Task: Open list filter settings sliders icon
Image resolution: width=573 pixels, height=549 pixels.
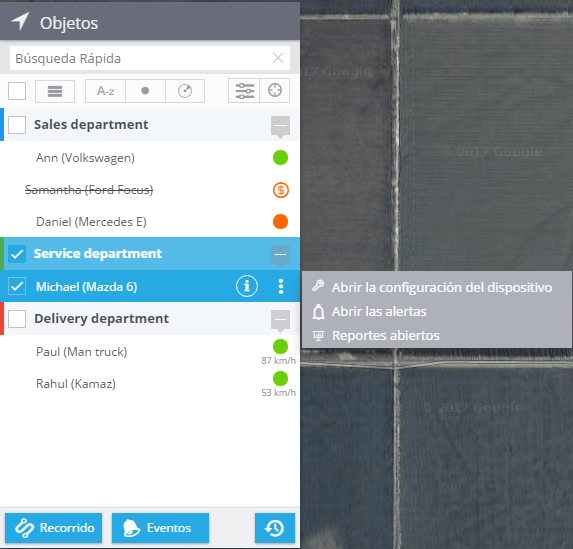Action: 244,91
